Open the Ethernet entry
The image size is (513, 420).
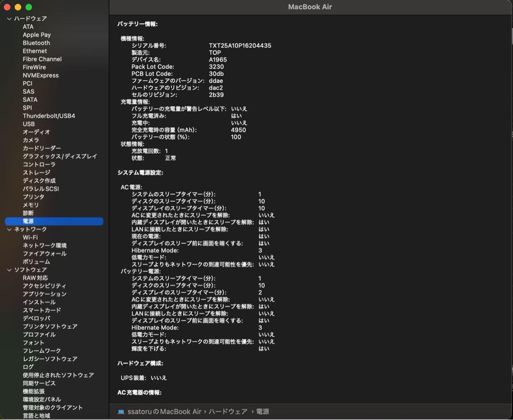click(35, 51)
